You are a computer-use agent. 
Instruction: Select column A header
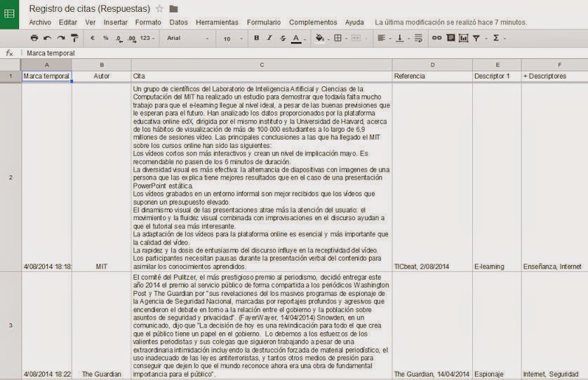coord(46,65)
